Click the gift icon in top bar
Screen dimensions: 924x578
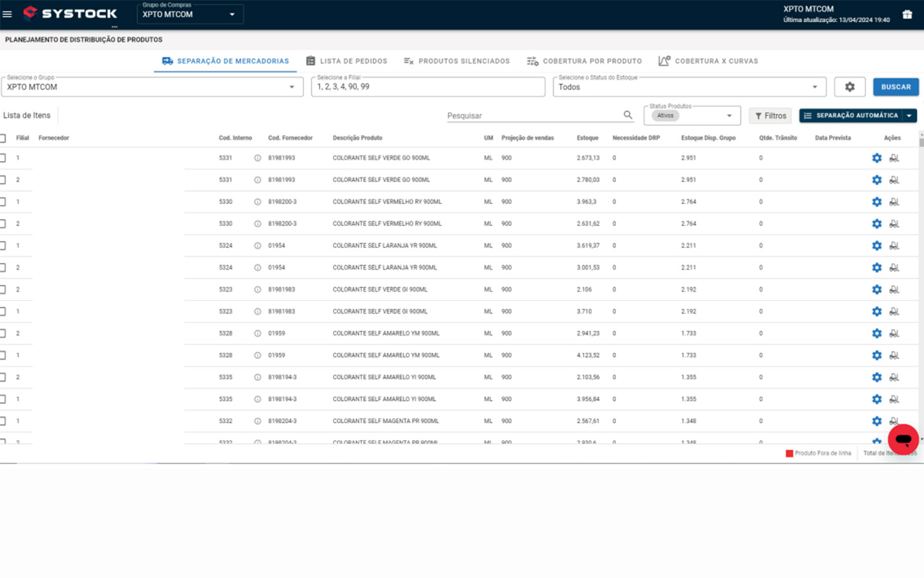[907, 14]
